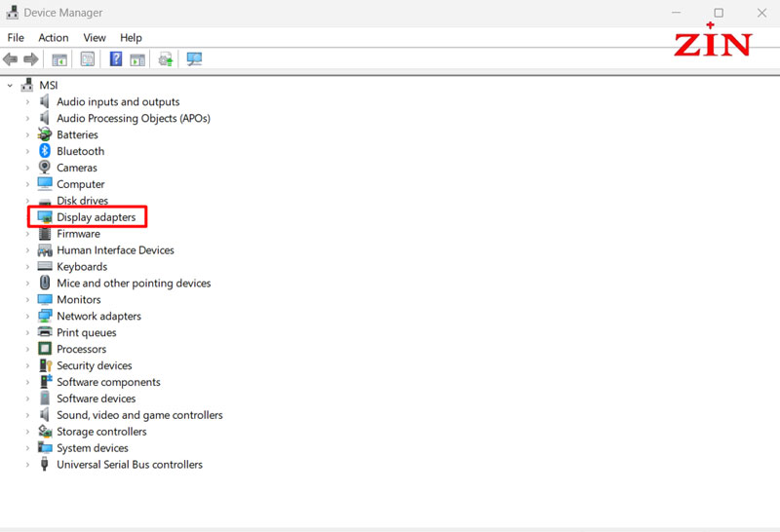
Task: Click the Computer monitor icon in tree
Action: 45,183
